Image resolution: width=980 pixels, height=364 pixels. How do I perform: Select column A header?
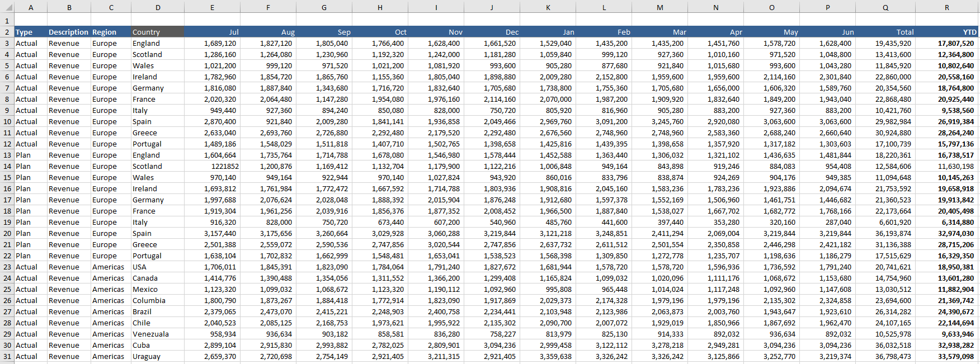[x=31, y=7]
